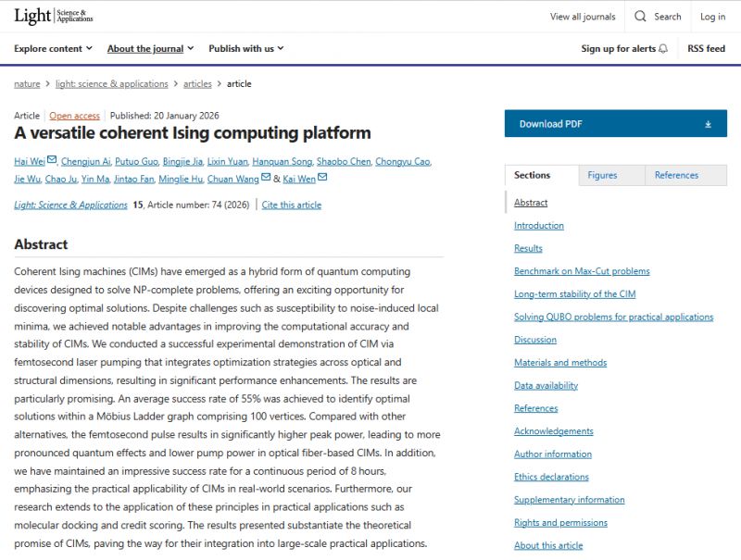
Task: Open the RSS feed link
Action: coord(706,49)
